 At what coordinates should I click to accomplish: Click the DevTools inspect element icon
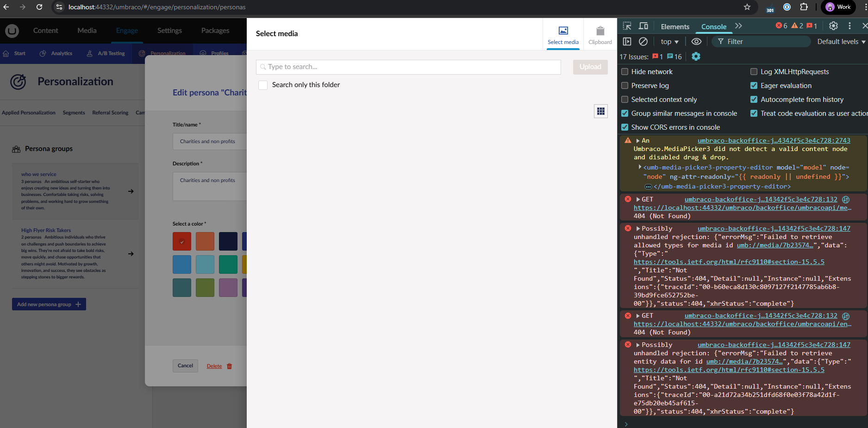[627, 26]
